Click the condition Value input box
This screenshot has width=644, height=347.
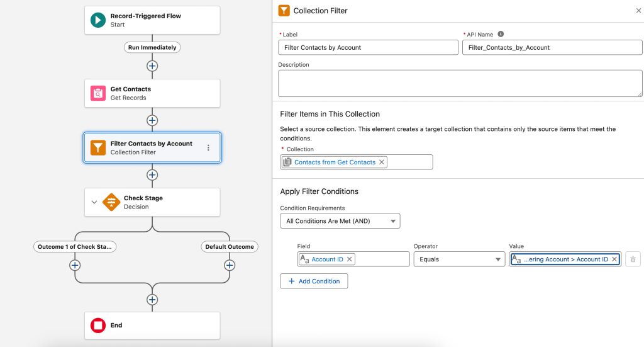(565, 259)
